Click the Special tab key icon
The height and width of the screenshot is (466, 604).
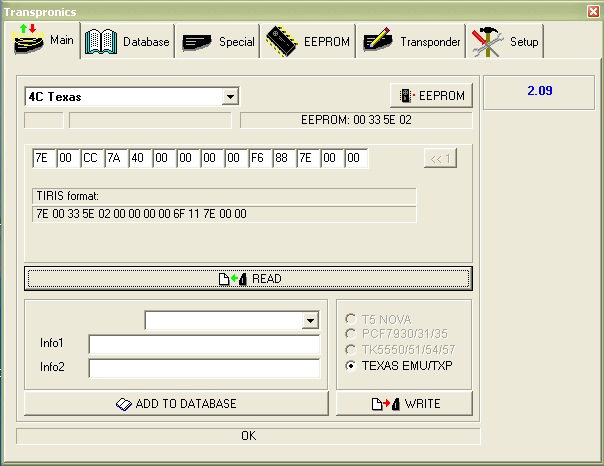coord(197,42)
